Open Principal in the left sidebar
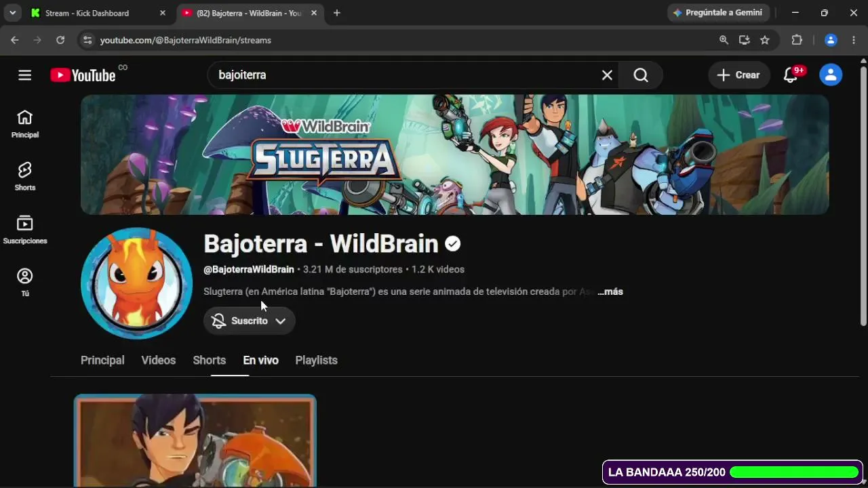This screenshot has width=868, height=488. tap(25, 124)
